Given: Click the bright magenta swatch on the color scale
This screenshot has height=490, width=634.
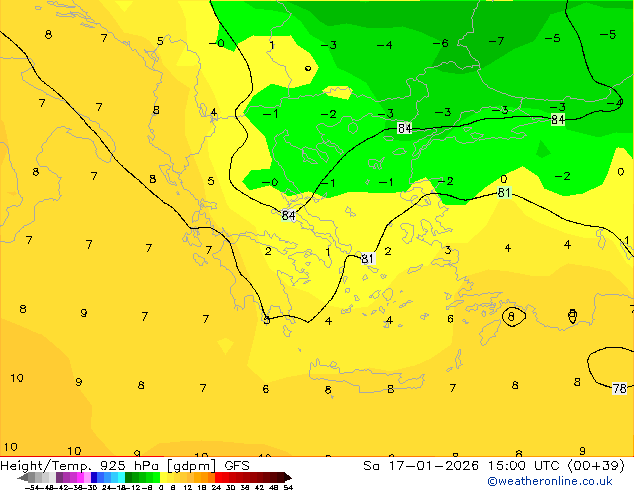Looking at the screenshot, I should click(80, 478).
